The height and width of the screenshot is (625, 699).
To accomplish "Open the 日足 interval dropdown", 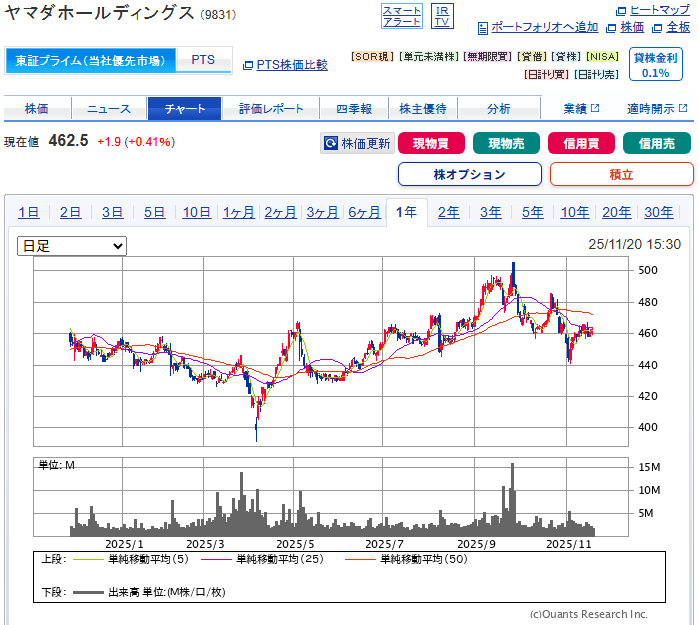I will (x=72, y=246).
